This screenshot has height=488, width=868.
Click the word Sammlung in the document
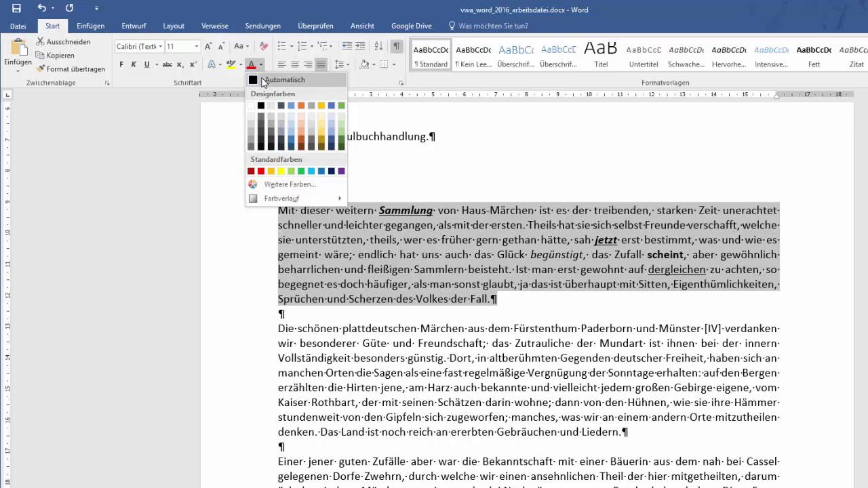[406, 211]
